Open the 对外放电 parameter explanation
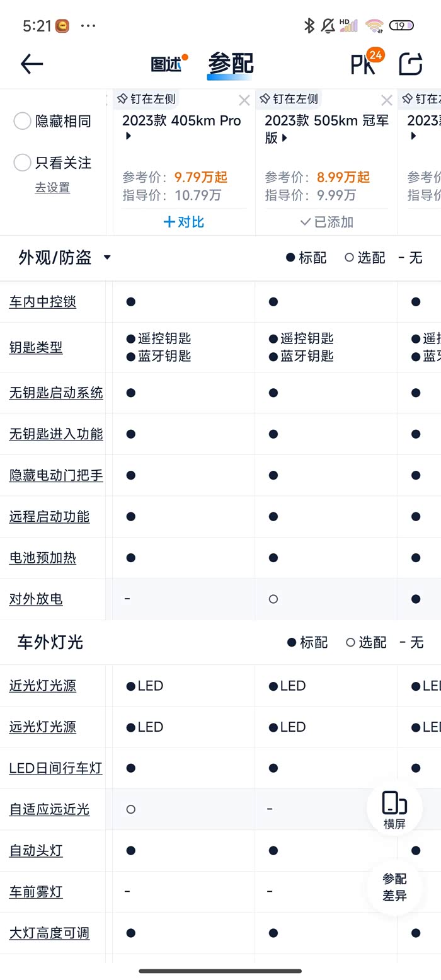Screen dimensions: 441x980 click(x=36, y=599)
